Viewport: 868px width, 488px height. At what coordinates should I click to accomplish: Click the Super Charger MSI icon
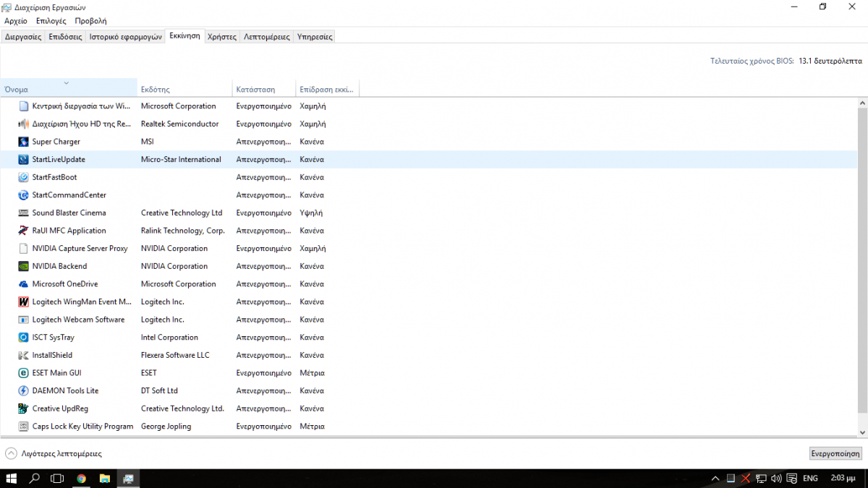[x=24, y=142]
